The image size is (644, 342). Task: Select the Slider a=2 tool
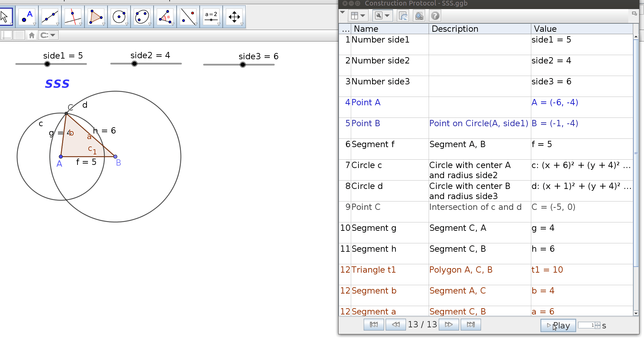[211, 17]
